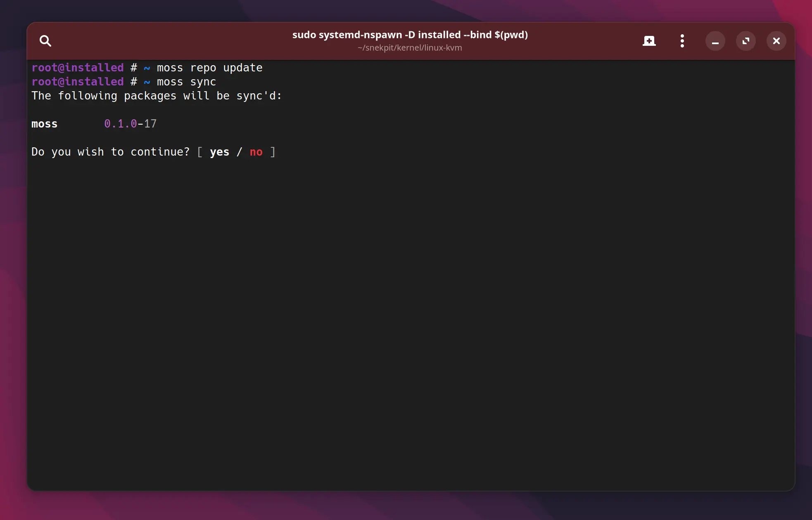Click 'The following packages will be sync'd:' line
Screen dimensions: 812x520
157,96
